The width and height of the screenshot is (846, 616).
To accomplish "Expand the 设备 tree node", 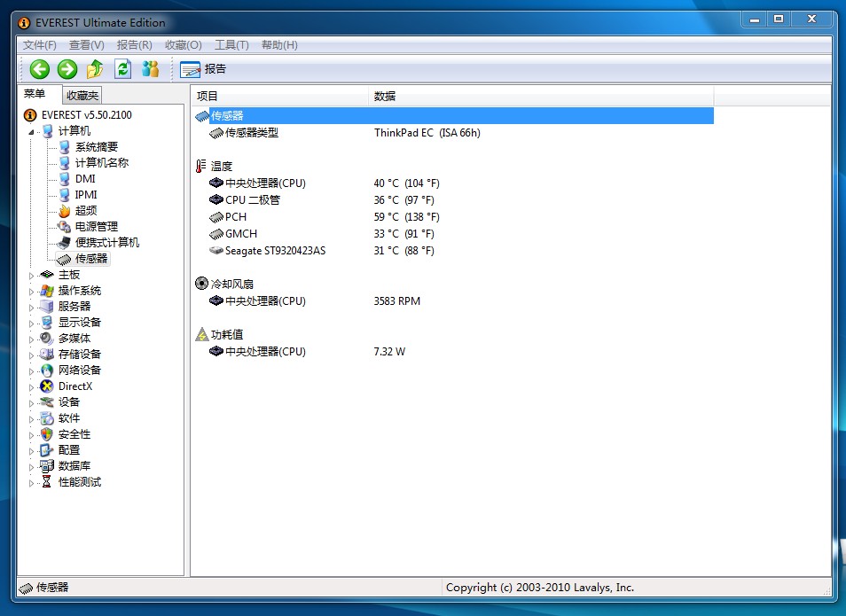I will tap(31, 403).
